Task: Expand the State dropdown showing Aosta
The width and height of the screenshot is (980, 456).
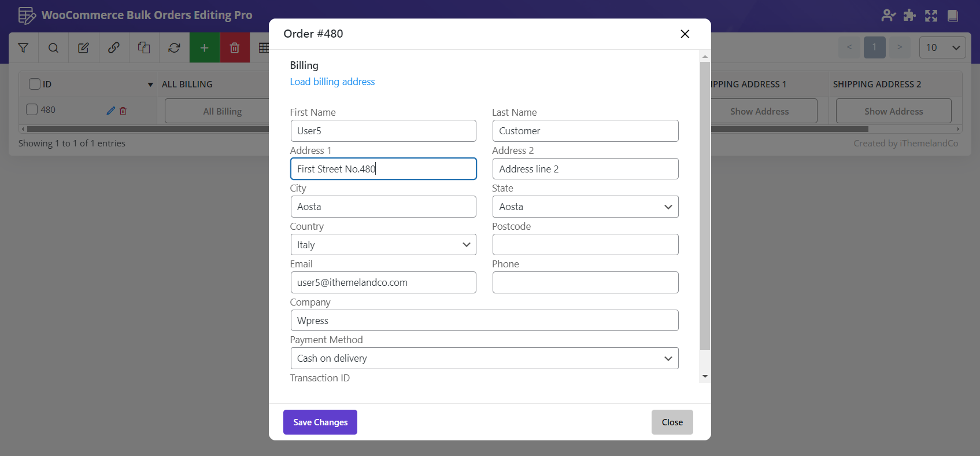Action: click(x=585, y=207)
